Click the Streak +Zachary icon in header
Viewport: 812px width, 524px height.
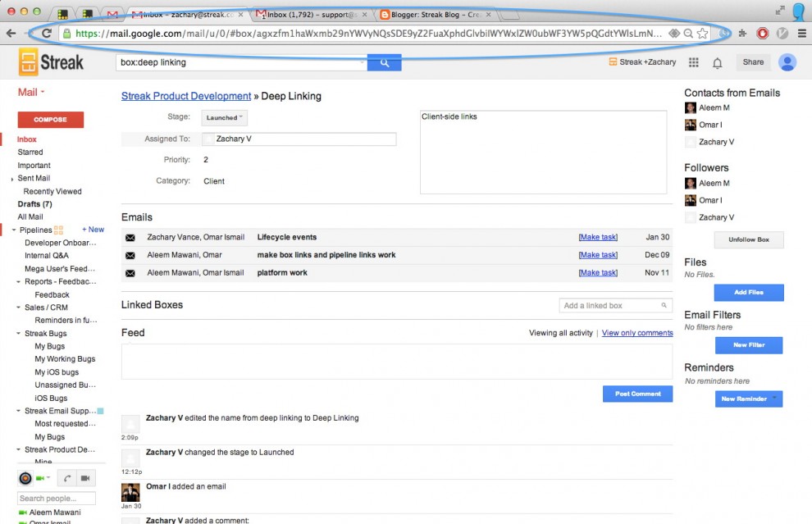tap(613, 62)
